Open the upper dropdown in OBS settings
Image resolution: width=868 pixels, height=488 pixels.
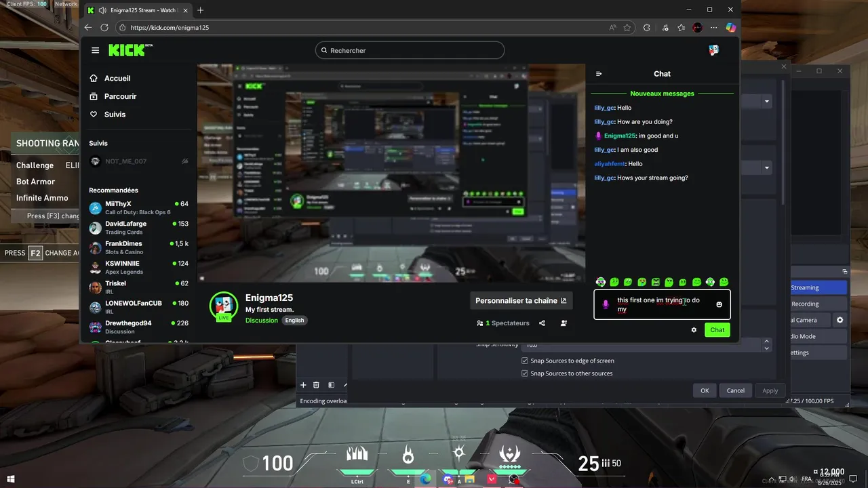[x=767, y=102]
